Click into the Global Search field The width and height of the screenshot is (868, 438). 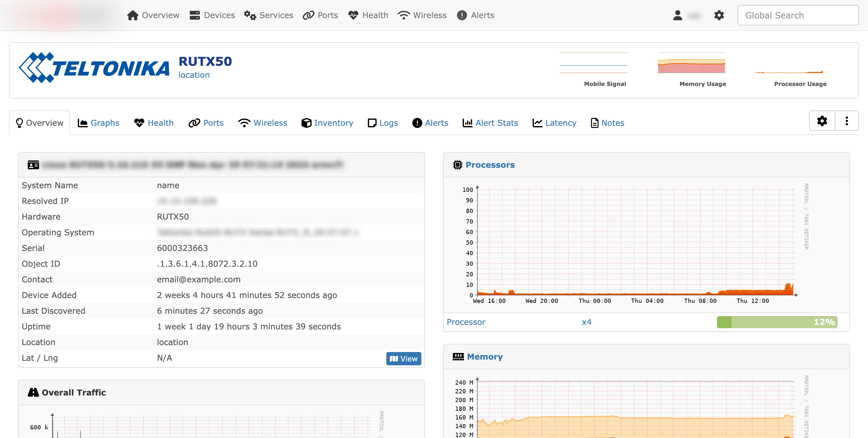[798, 15]
